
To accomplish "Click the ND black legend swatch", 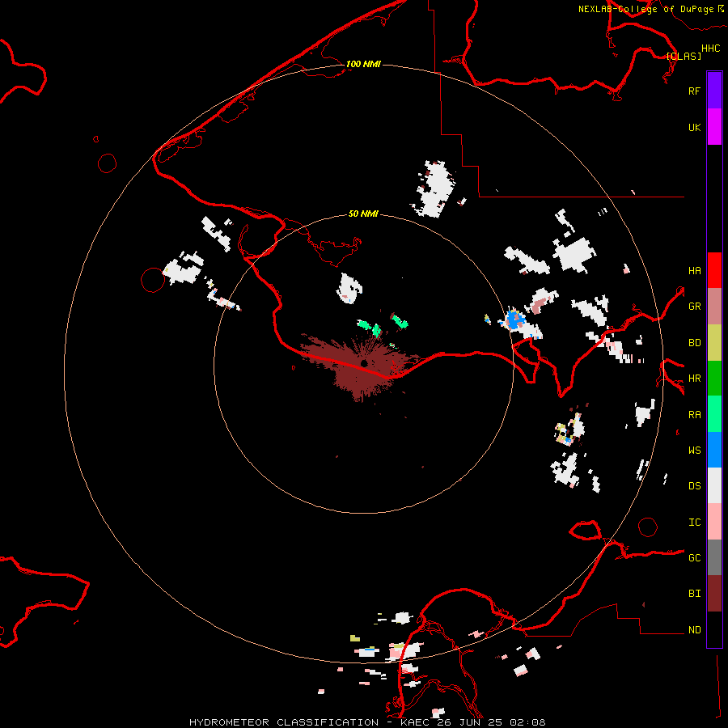I will click(714, 629).
